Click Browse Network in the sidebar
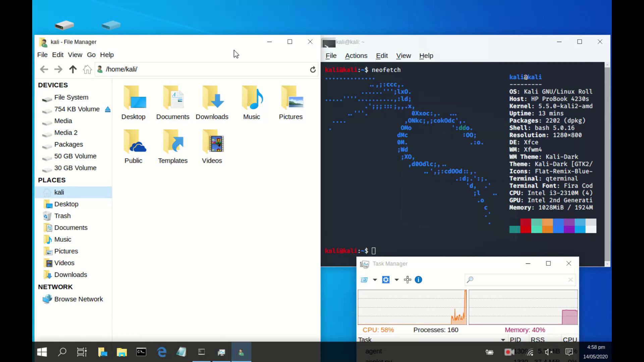The image size is (644, 362). click(78, 299)
